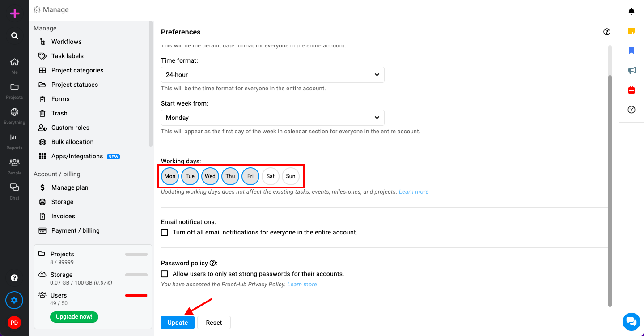Screen dimensions: 644x336
Task: Deselect Fri working day
Action: click(250, 176)
